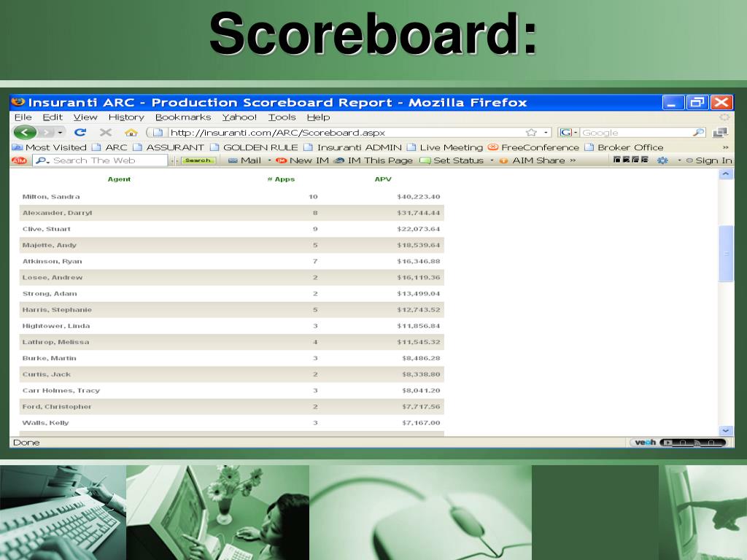Open the Live Meeting bookmark

(446, 147)
